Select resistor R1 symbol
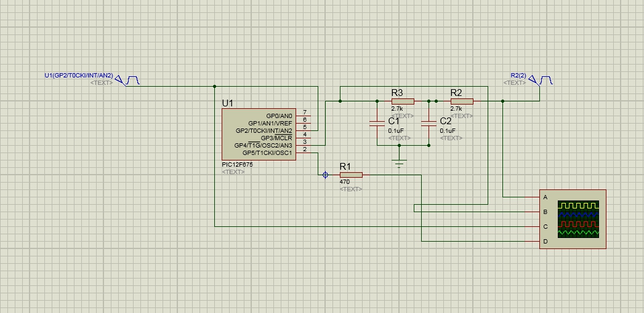This screenshot has width=644, height=313. click(x=351, y=175)
